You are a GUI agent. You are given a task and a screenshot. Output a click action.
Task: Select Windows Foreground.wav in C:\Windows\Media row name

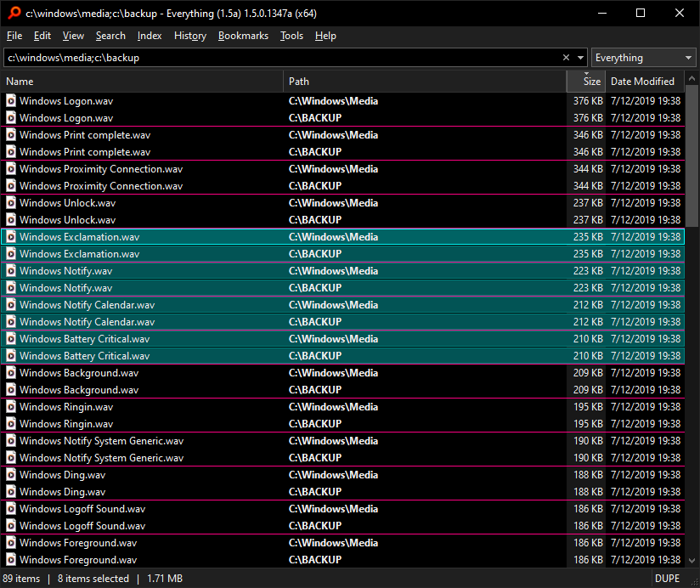point(78,543)
